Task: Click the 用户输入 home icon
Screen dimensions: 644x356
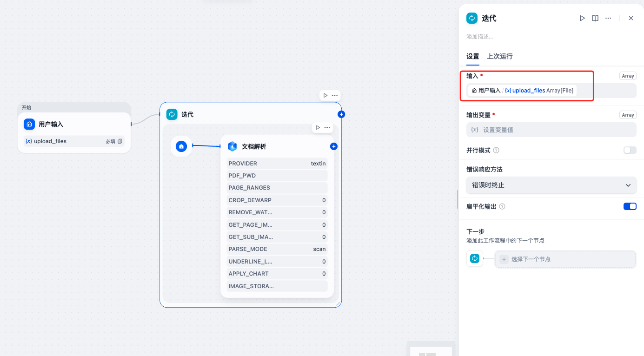Action: (x=29, y=124)
